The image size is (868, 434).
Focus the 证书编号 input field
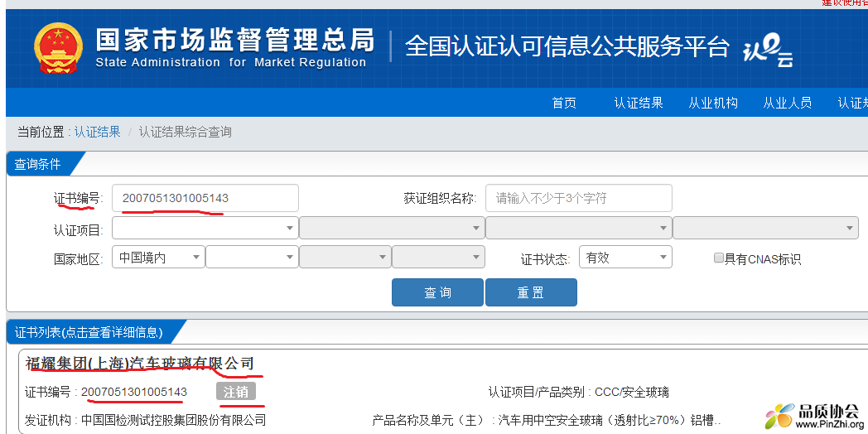click(x=205, y=198)
